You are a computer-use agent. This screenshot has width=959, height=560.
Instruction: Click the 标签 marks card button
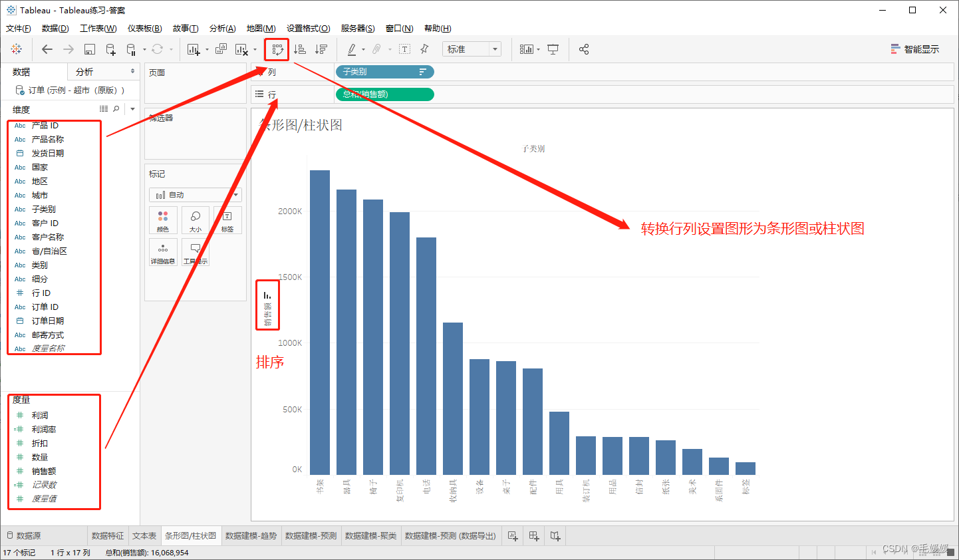pos(227,220)
